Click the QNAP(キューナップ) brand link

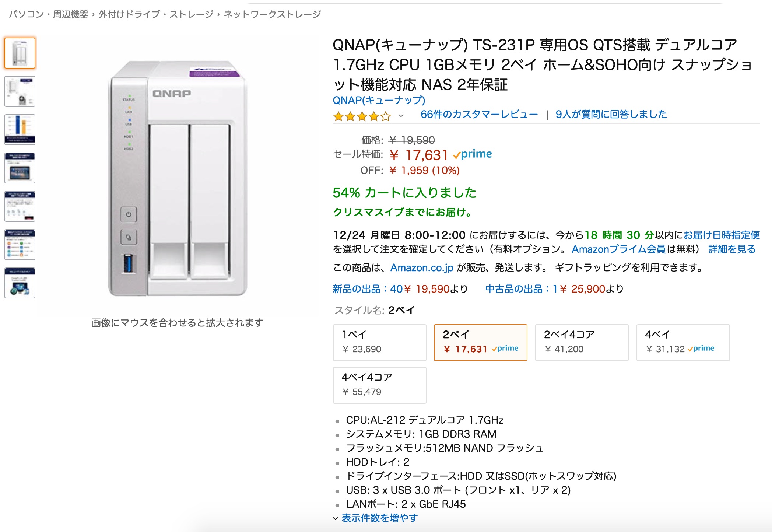tap(379, 100)
